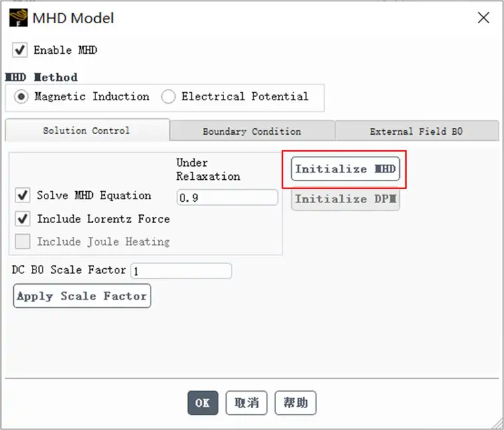
Task: Select Magnetic Induction method
Action: (x=21, y=96)
